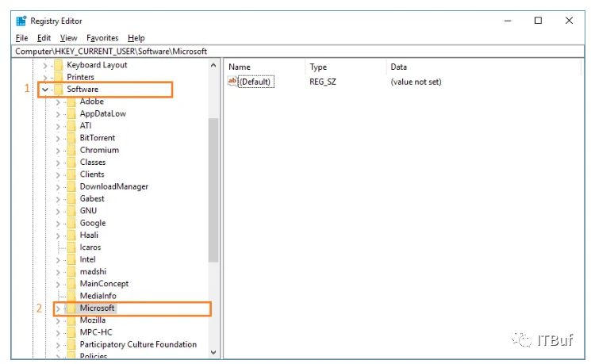The width and height of the screenshot is (591, 364).
Task: Expand the ATI key
Action: 58,126
